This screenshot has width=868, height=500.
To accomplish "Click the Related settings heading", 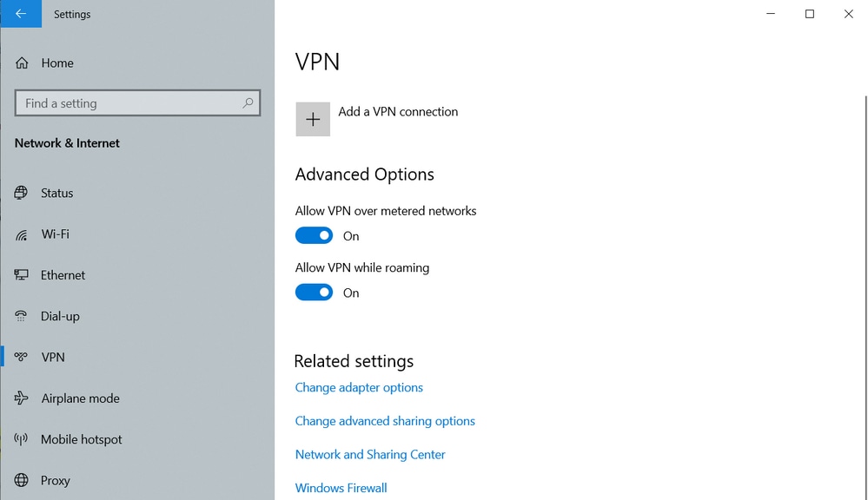I will coord(354,361).
